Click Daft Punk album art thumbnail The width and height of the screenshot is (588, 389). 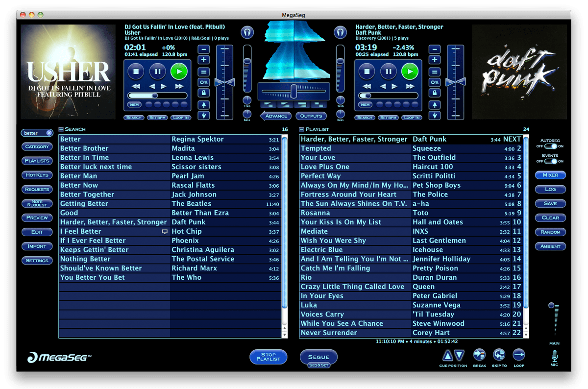pos(519,72)
